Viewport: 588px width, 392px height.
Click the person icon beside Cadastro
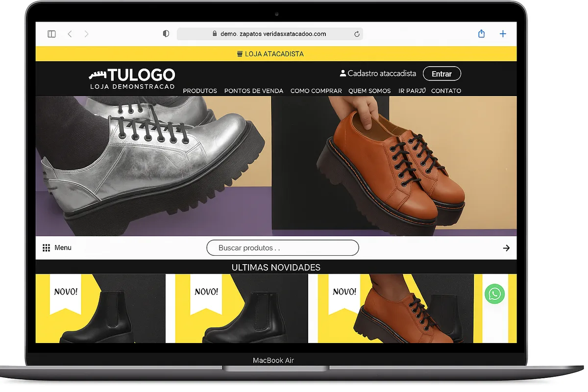[x=343, y=73]
